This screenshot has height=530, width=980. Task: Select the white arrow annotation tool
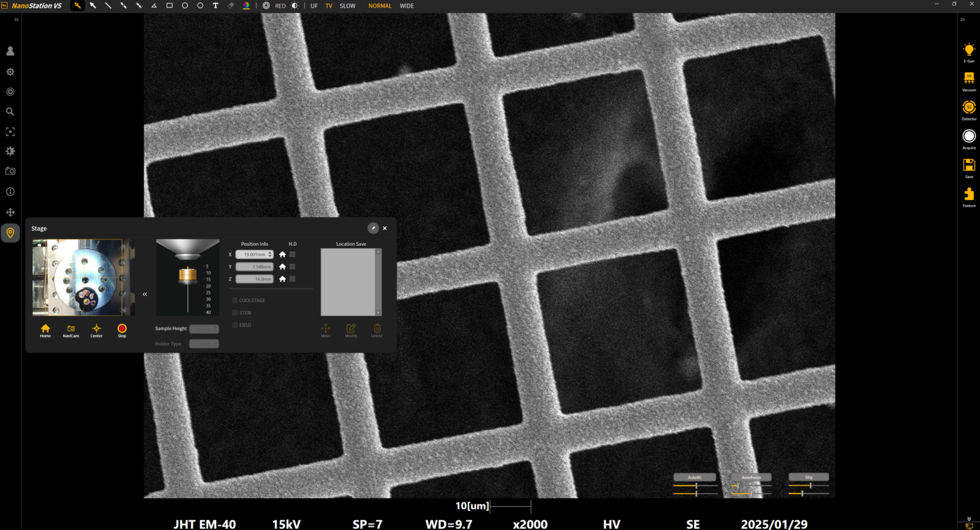coord(93,6)
